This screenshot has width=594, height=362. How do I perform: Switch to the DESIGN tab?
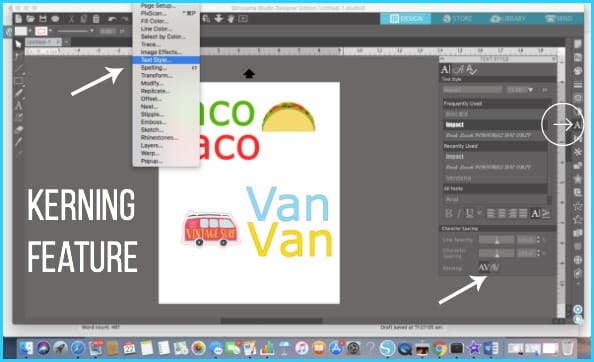click(x=405, y=19)
